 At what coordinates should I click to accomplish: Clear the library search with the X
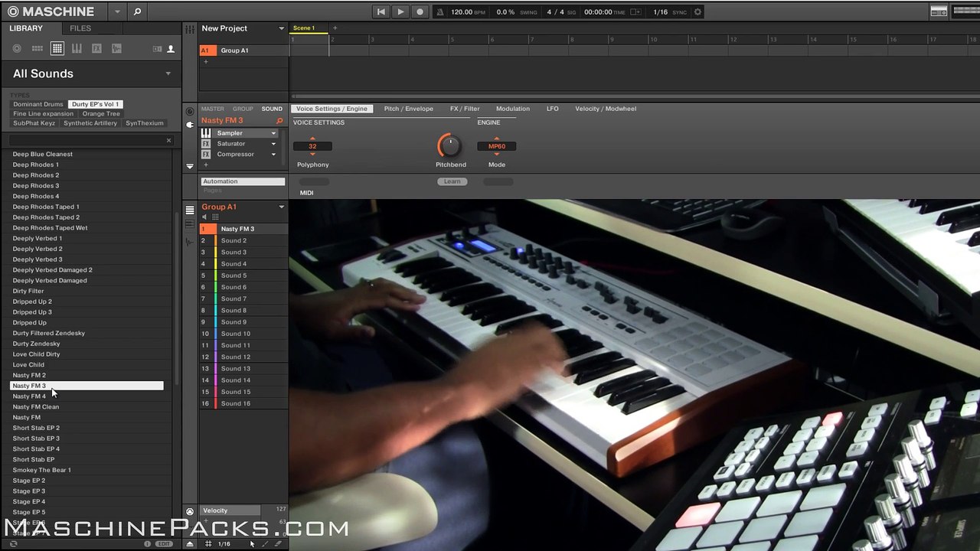(x=168, y=140)
